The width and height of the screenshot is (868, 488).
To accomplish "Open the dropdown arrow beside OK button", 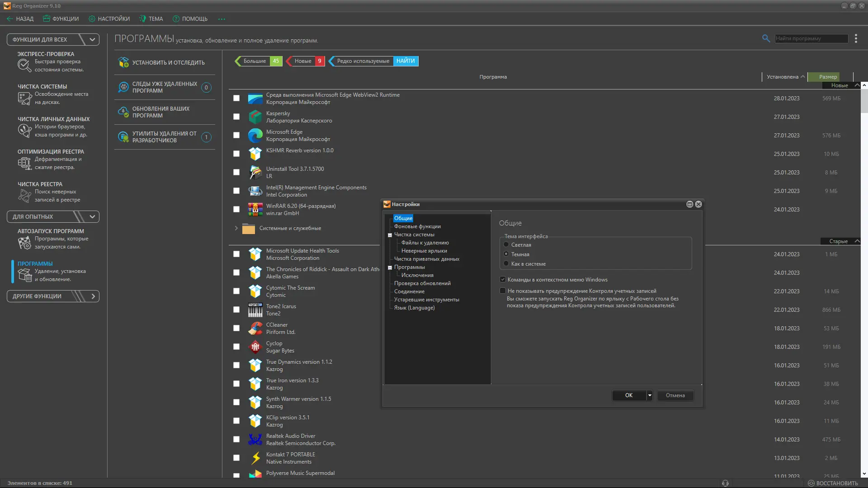I will click(650, 395).
